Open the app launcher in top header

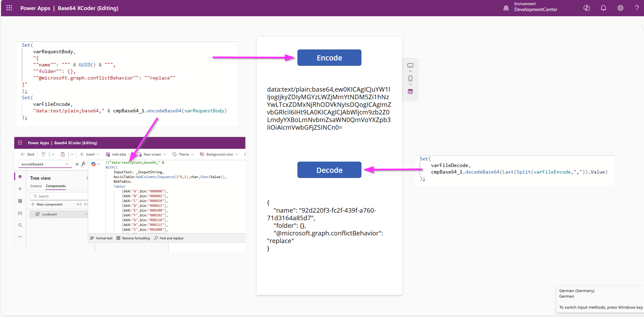click(x=9, y=8)
